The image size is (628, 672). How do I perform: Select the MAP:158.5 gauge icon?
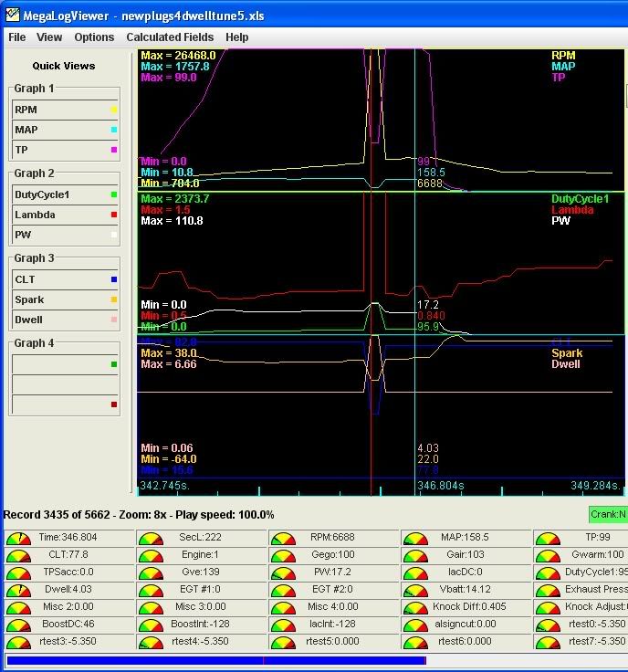414,539
